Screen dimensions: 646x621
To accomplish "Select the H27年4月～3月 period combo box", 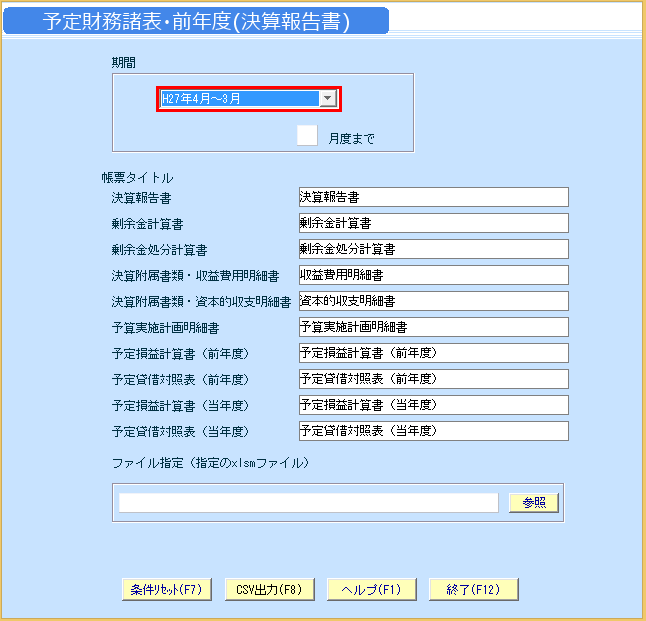I will pos(248,98).
